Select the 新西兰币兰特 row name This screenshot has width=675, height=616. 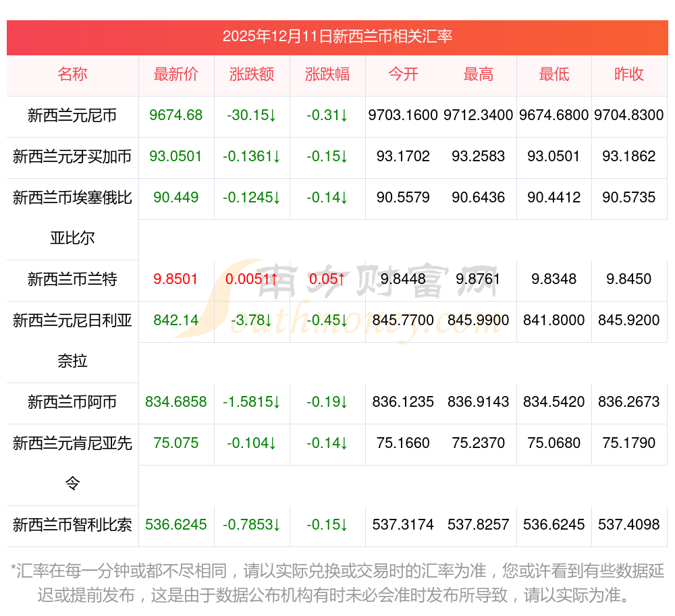click(x=72, y=279)
